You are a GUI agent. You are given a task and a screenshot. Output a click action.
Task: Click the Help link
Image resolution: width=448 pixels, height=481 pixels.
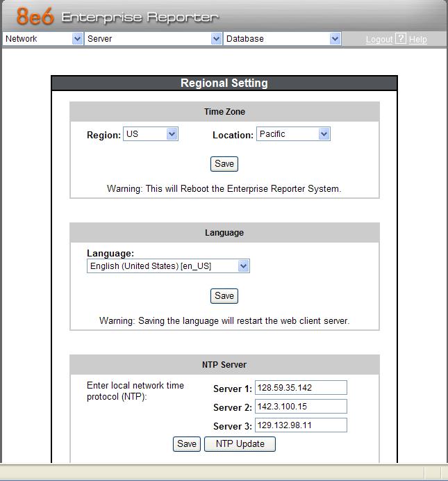click(417, 40)
